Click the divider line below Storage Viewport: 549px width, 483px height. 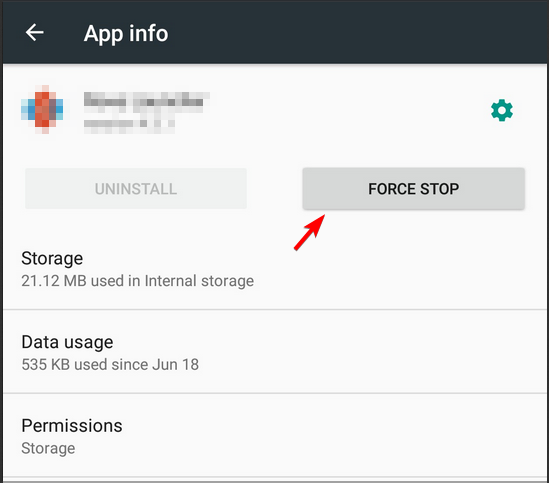(274, 310)
